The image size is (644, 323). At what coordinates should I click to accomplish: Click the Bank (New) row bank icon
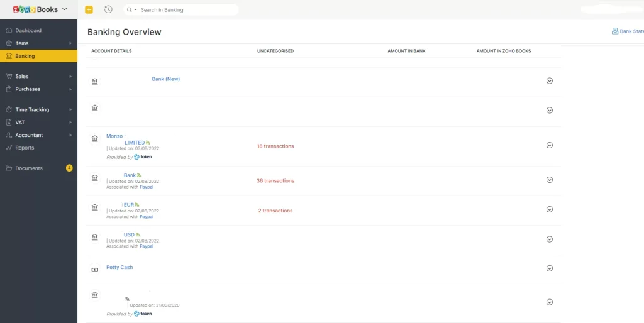click(x=95, y=81)
